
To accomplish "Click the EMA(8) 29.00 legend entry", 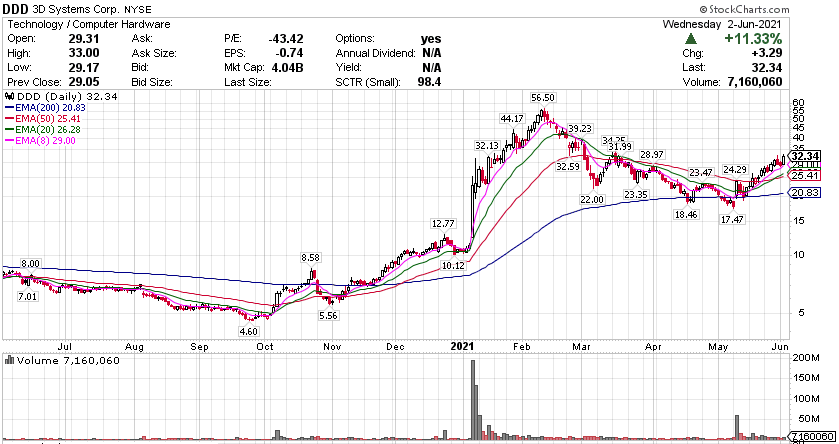I will coord(41,140).
